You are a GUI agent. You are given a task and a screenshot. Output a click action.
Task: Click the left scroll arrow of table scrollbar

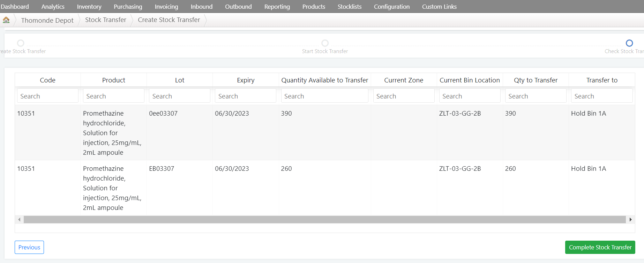[x=19, y=219]
